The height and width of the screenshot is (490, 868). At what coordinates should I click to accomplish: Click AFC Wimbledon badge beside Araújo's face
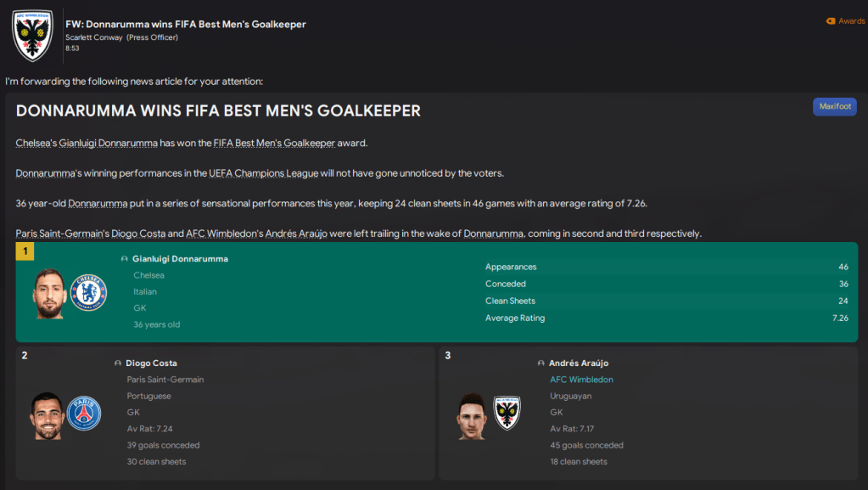point(507,414)
